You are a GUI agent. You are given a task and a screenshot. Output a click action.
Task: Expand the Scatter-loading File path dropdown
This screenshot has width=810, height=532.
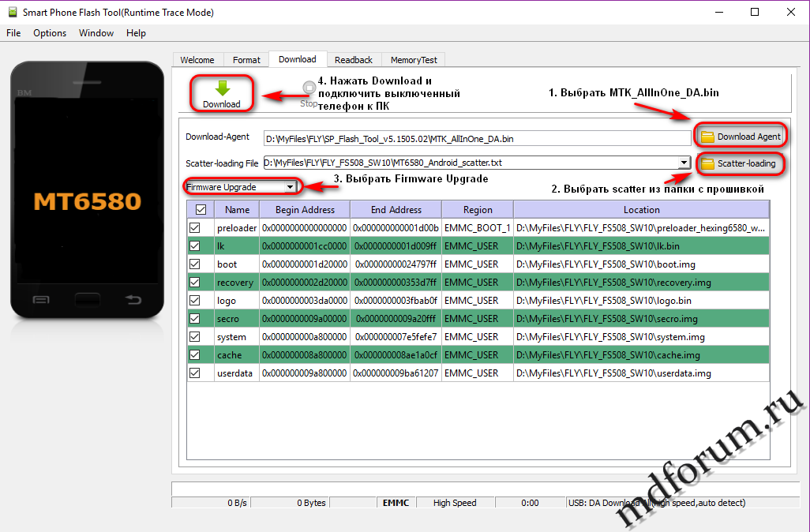684,163
